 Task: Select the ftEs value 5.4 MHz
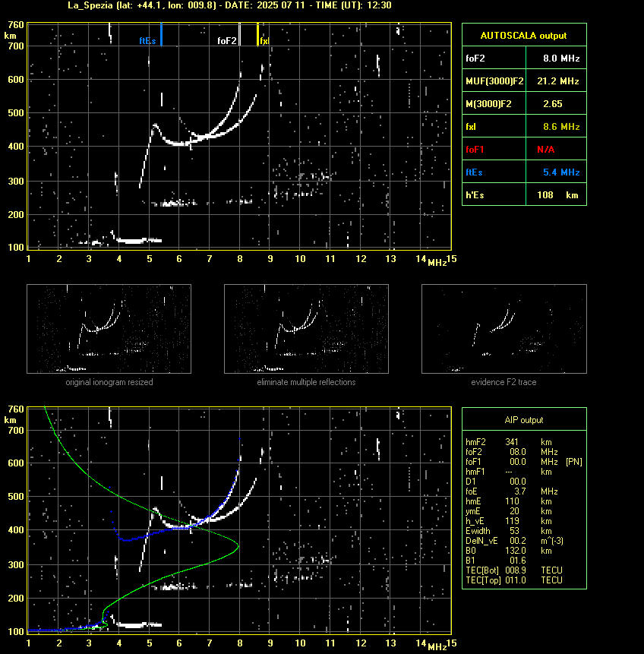coord(561,172)
